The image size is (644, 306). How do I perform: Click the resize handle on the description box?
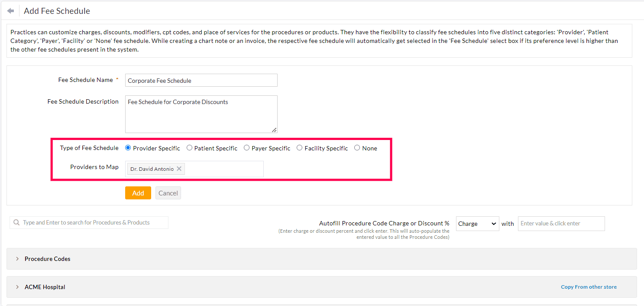tap(274, 130)
